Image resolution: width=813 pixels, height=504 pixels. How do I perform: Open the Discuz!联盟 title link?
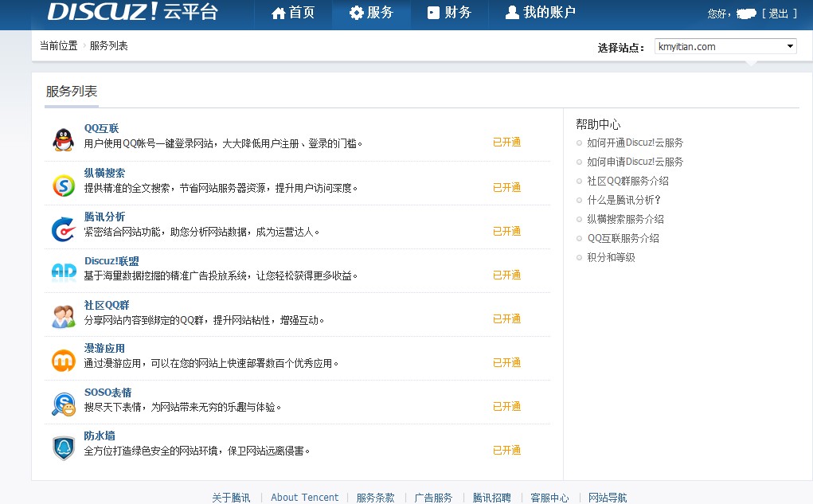coord(111,261)
